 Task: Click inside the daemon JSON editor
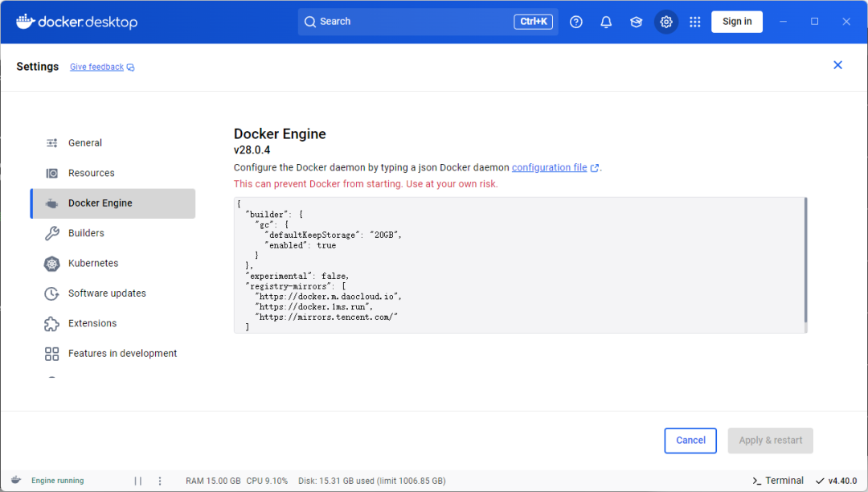click(520, 265)
